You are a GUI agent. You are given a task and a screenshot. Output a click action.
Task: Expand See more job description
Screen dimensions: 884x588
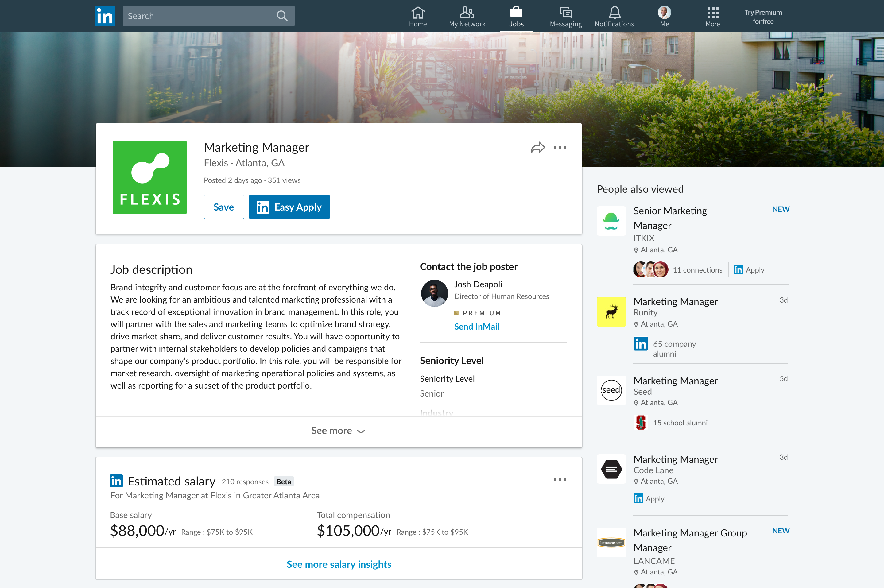[339, 431]
